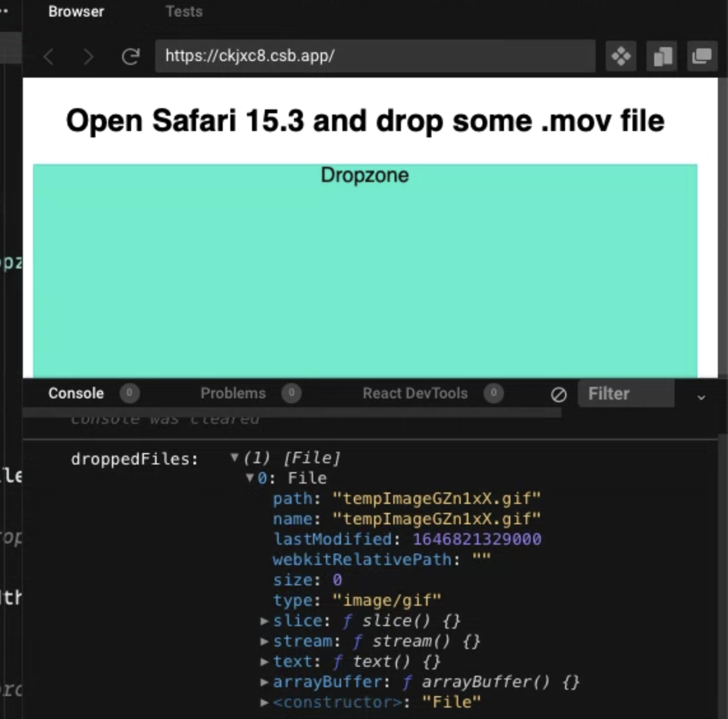
Task: Clear the console with the slash icon
Action: point(558,394)
